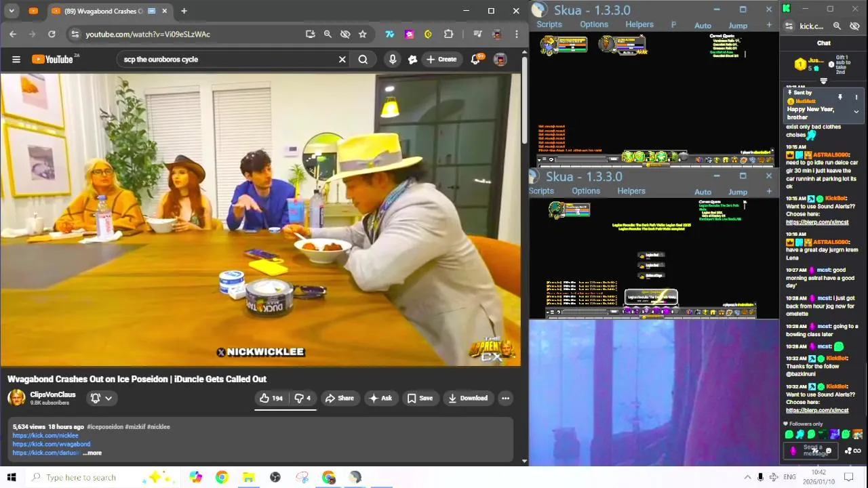The height and width of the screenshot is (488, 868).
Task: Open Chrome tab search dropdown arrow
Action: [x=12, y=11]
